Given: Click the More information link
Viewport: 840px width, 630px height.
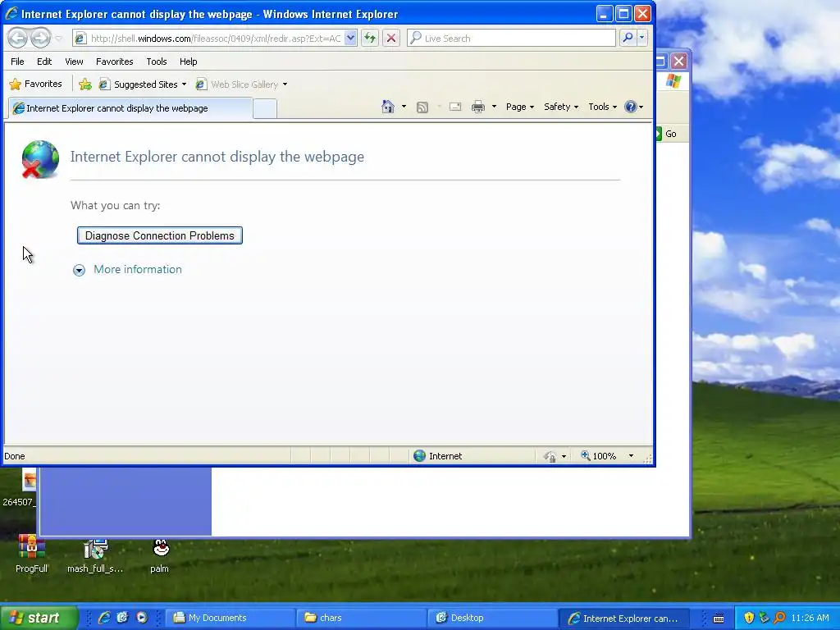Looking at the screenshot, I should [x=138, y=269].
